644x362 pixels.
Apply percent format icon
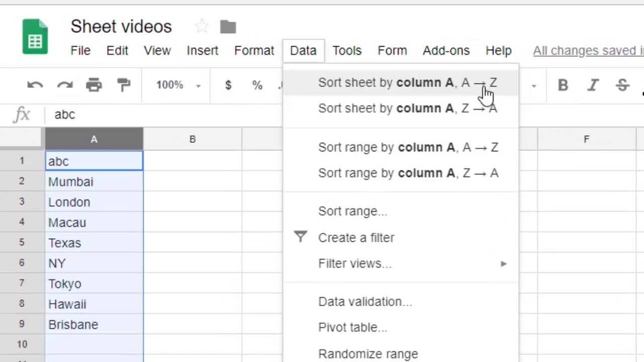(x=257, y=84)
